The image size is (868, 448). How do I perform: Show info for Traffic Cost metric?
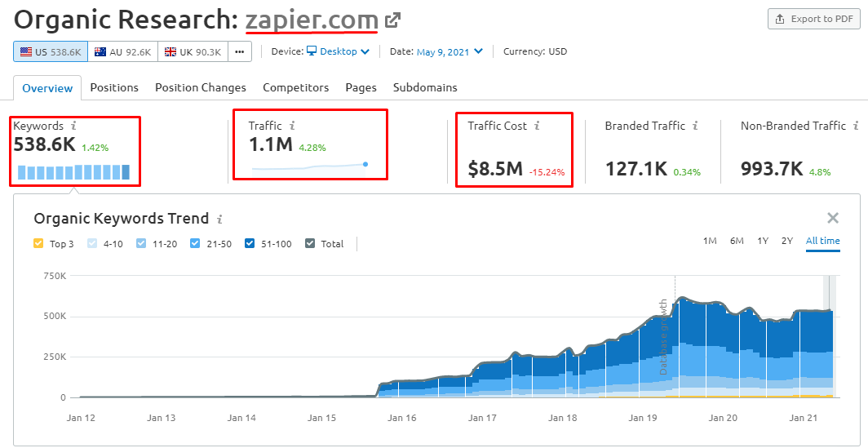pyautogui.click(x=537, y=126)
